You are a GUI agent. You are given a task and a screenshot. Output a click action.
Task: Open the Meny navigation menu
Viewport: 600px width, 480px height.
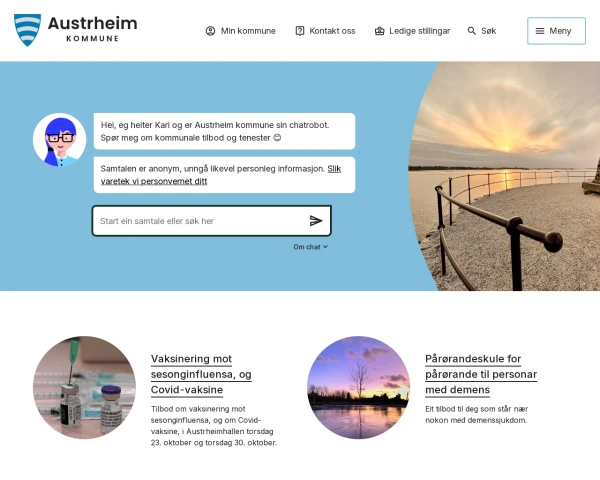click(x=556, y=31)
